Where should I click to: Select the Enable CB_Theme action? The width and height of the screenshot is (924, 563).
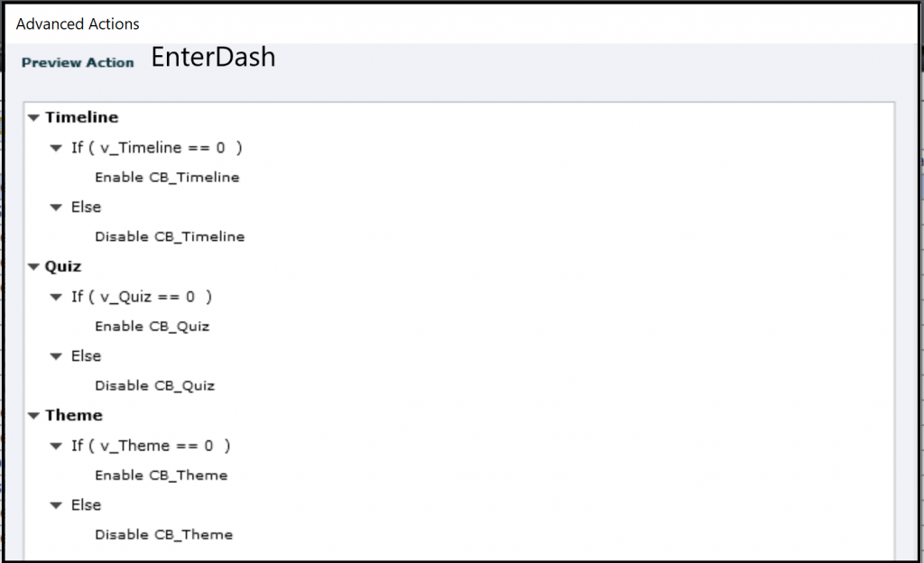161,475
